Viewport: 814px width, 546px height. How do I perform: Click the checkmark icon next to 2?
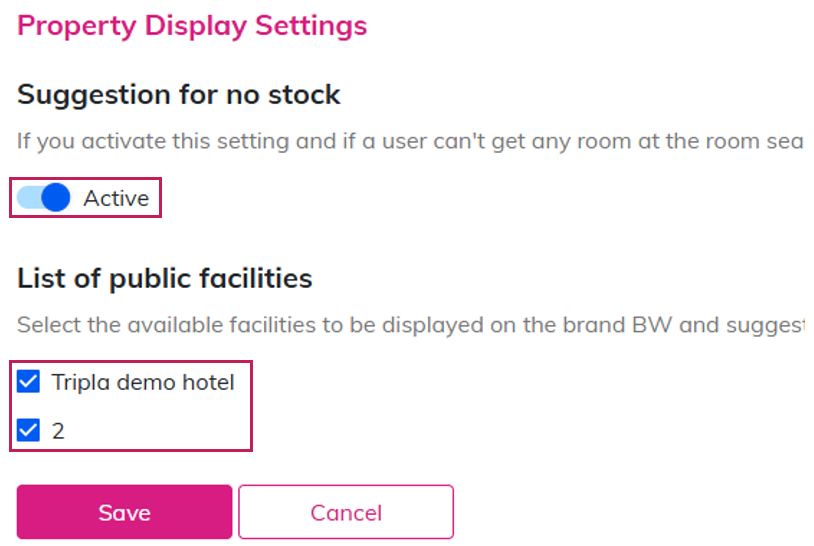click(29, 431)
